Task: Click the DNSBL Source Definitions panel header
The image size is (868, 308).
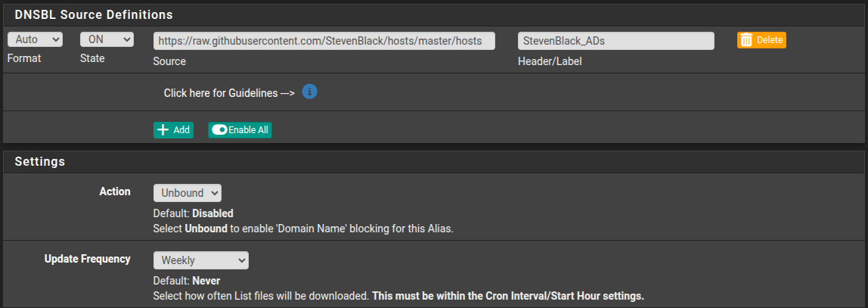Action: point(94,14)
